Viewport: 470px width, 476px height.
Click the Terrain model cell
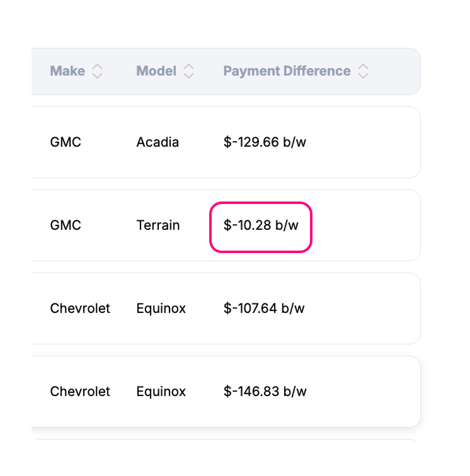[158, 225]
